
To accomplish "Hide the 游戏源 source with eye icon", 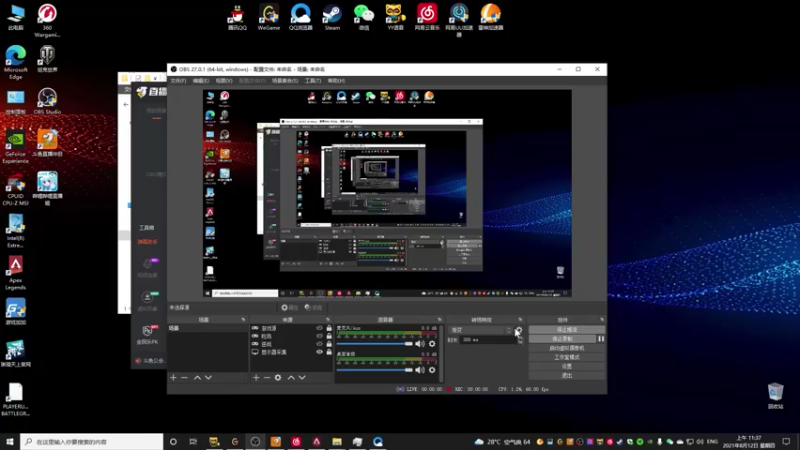I will [x=319, y=328].
